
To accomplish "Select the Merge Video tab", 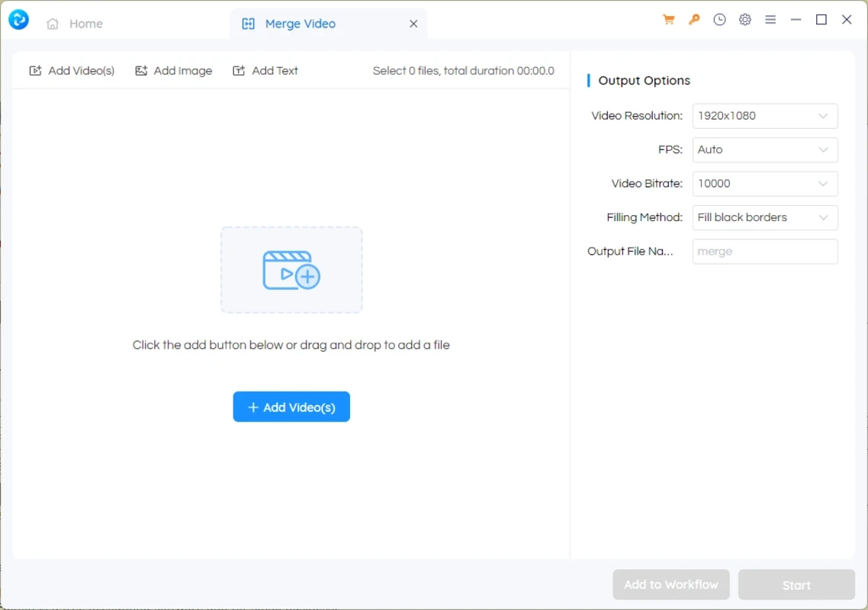I will pos(299,24).
